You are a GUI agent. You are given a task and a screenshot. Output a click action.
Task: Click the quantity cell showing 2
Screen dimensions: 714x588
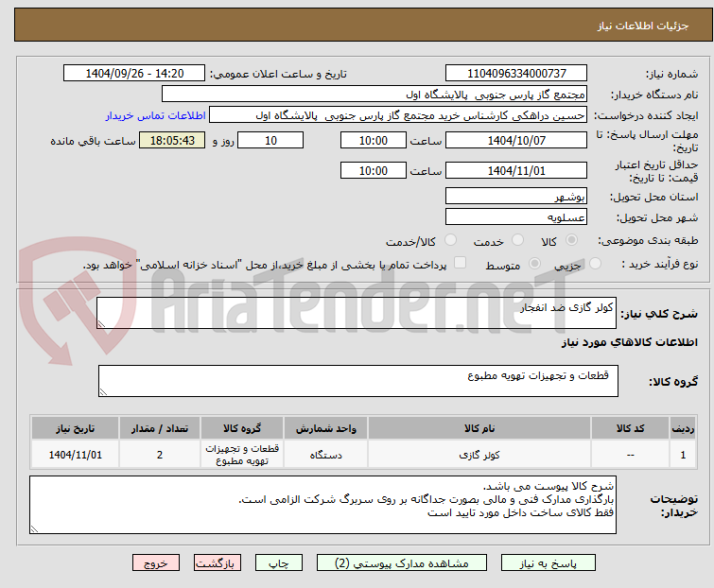[x=160, y=455]
